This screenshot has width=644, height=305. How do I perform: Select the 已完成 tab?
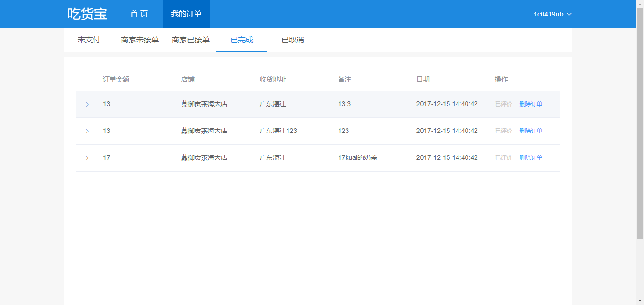pos(242,40)
